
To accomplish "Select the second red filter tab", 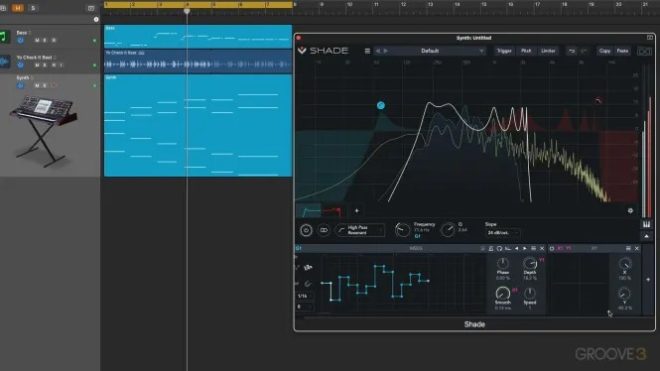I will tap(333, 210).
